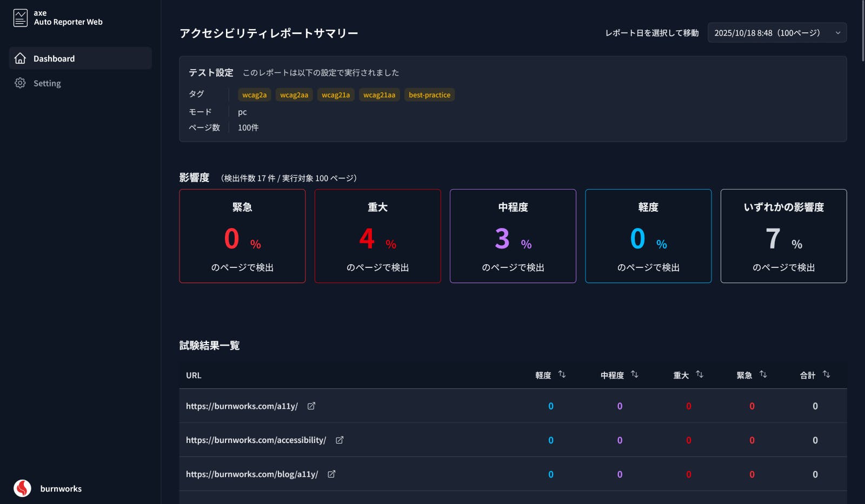Open external link icon for /blog/a11y/ URL

click(331, 474)
